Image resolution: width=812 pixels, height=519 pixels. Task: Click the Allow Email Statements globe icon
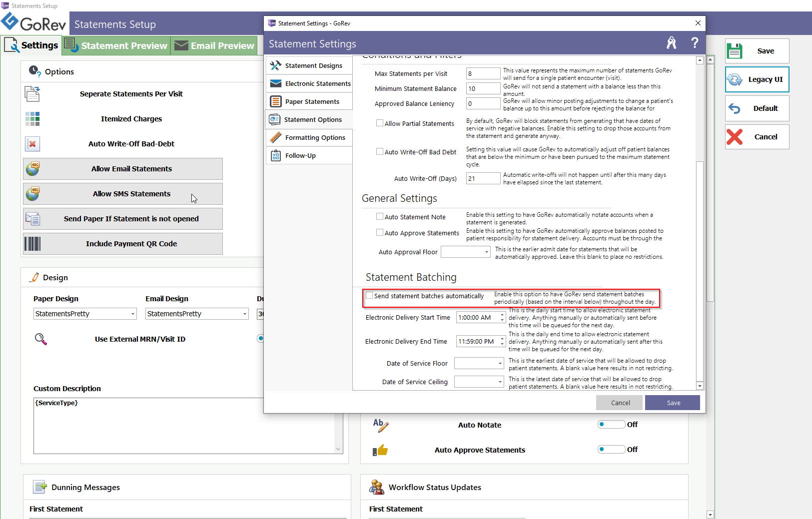click(32, 169)
